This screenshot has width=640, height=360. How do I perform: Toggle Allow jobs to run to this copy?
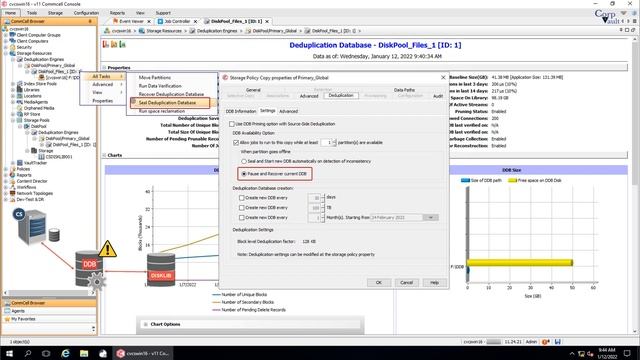(x=236, y=142)
